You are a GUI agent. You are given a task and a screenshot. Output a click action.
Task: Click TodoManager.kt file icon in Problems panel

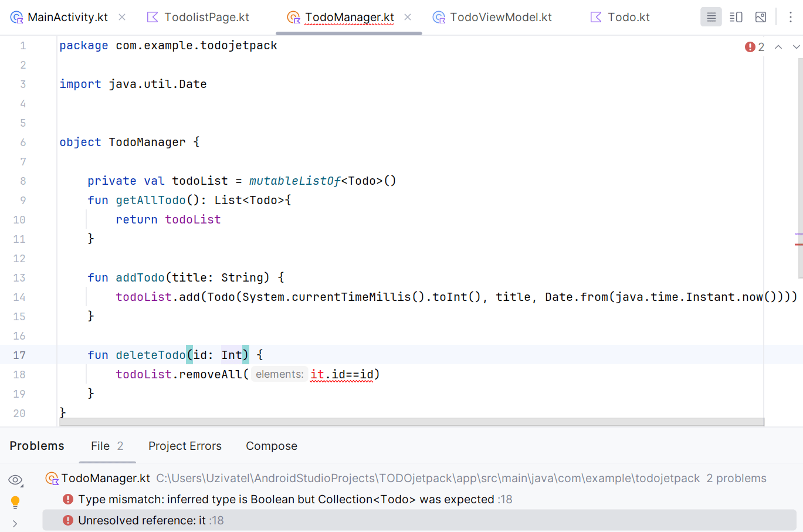pos(51,478)
